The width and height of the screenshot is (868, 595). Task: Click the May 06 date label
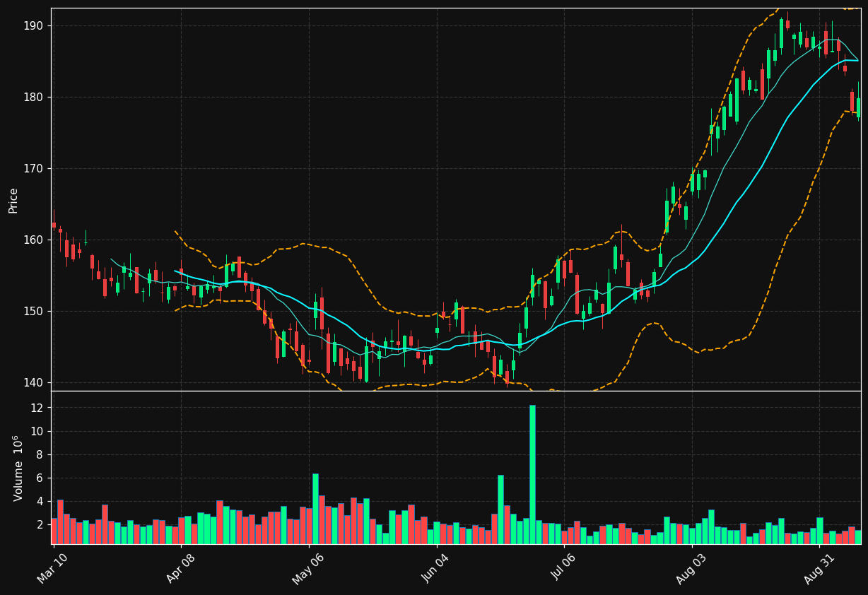point(308,569)
